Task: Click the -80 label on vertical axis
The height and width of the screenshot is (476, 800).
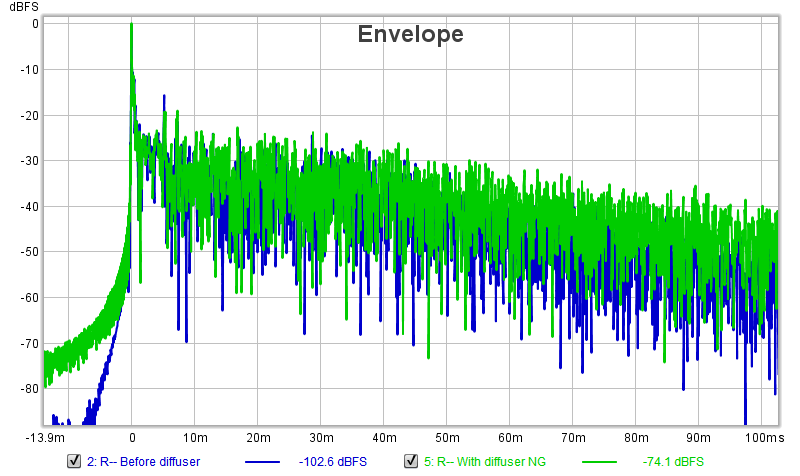Action: [27, 388]
